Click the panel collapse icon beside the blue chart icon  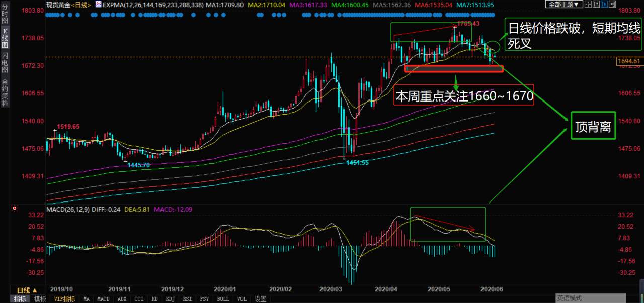coord(612,4)
